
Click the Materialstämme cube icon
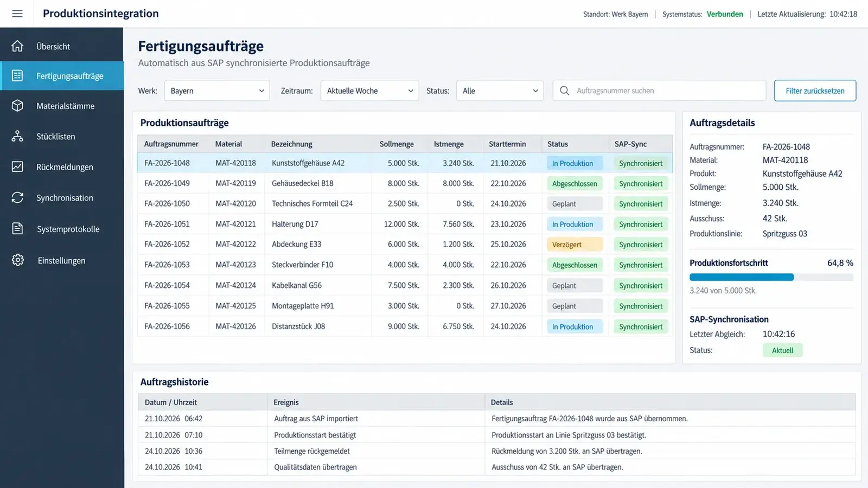(17, 106)
